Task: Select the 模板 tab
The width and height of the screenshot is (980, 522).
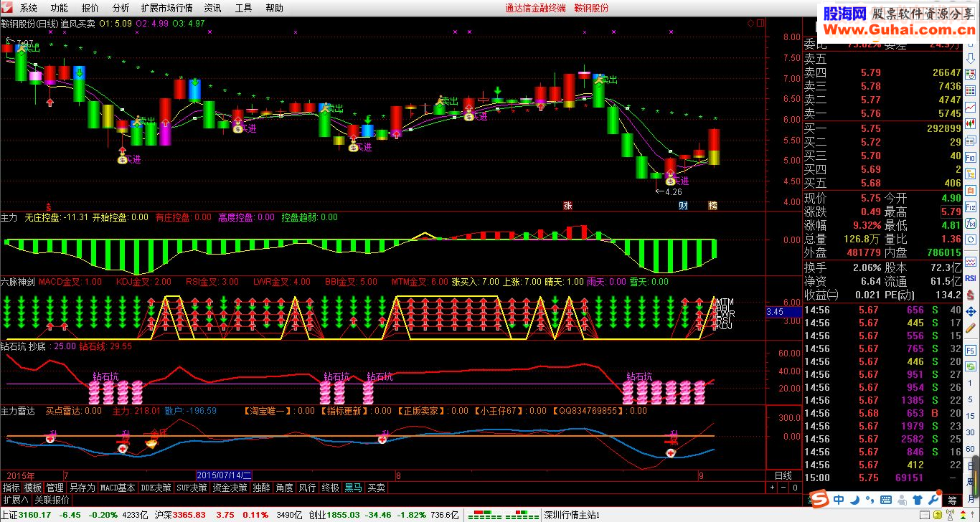Action: coord(33,488)
